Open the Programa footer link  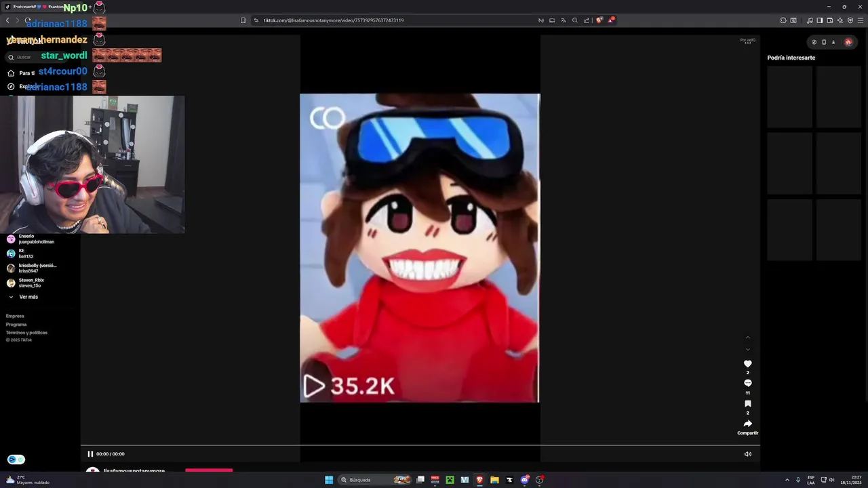tap(16, 325)
